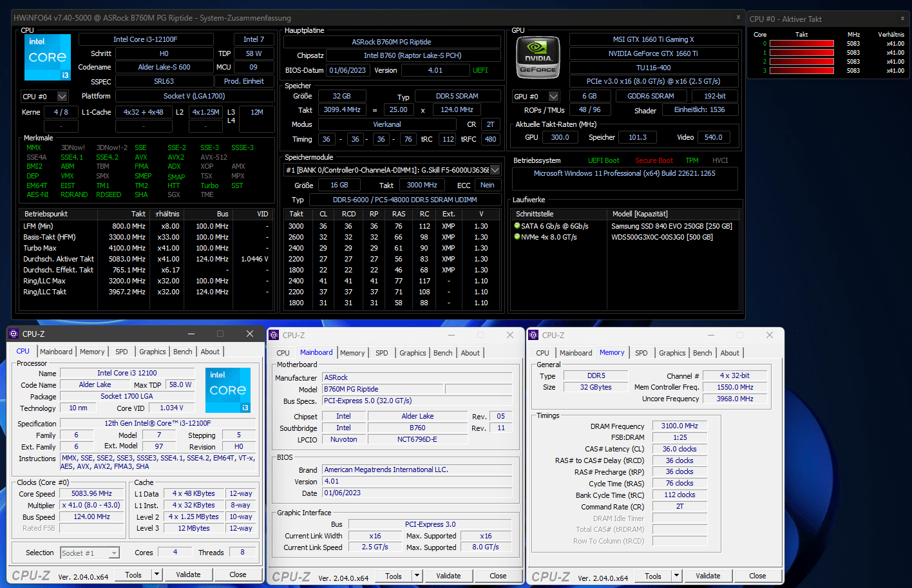Click the DRAM Frequency field '3100.0 MHz'

coord(679,426)
